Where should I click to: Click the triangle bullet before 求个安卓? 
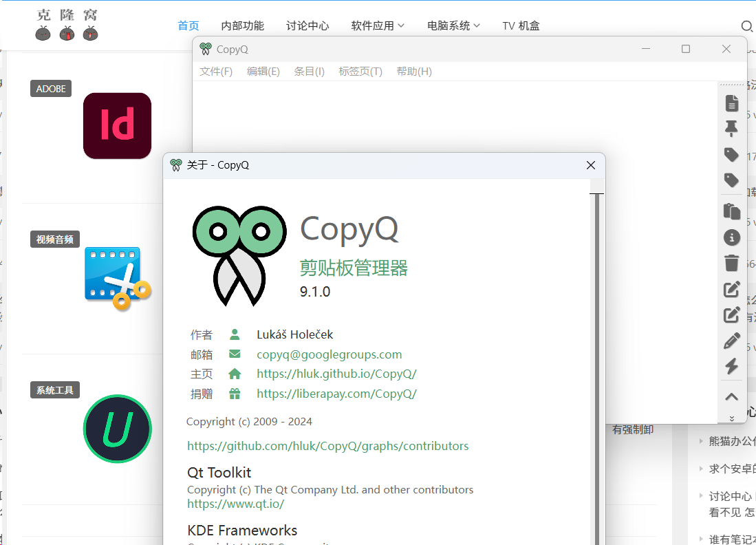pyautogui.click(x=701, y=469)
